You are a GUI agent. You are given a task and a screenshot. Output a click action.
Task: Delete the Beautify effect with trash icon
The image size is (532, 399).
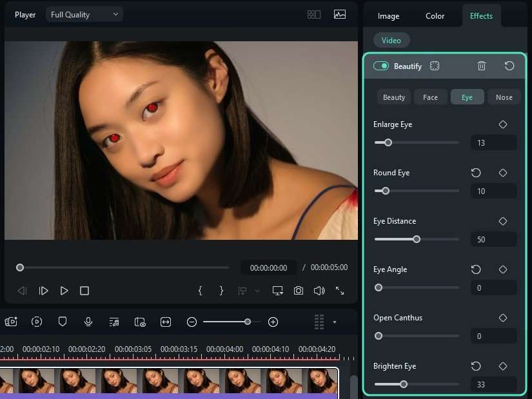[481, 66]
